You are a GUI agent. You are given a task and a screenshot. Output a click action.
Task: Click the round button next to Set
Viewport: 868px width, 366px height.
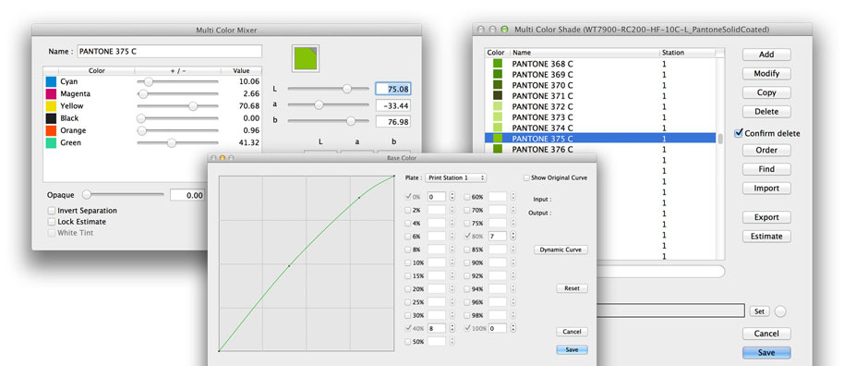tap(780, 311)
